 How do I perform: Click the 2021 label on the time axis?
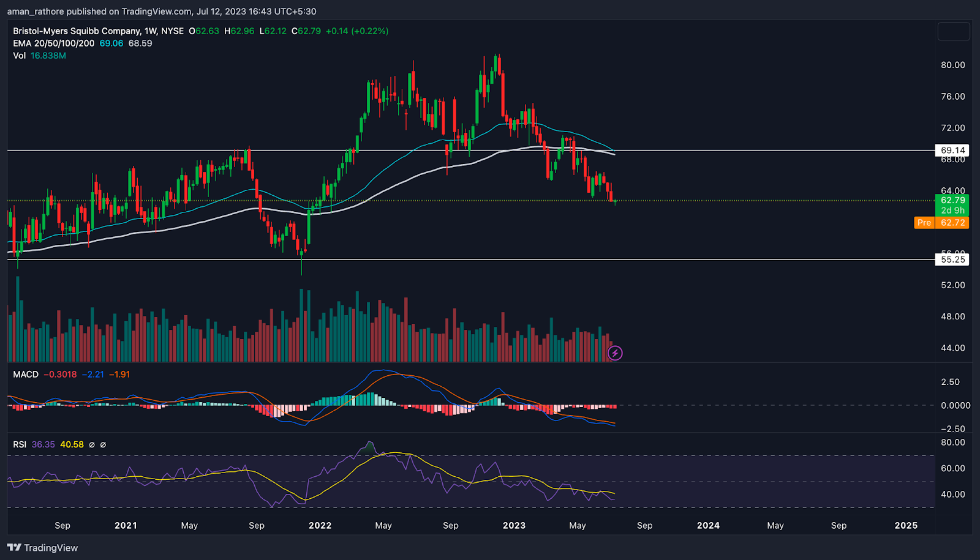click(126, 525)
